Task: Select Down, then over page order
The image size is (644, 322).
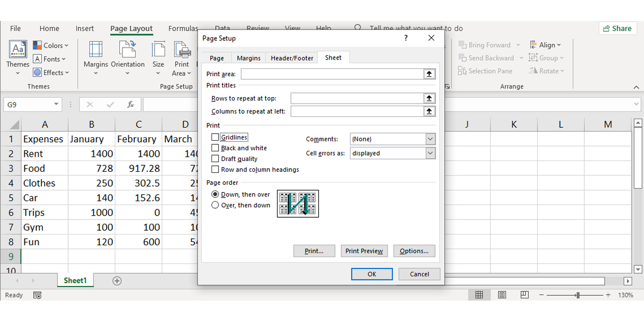Action: point(215,194)
